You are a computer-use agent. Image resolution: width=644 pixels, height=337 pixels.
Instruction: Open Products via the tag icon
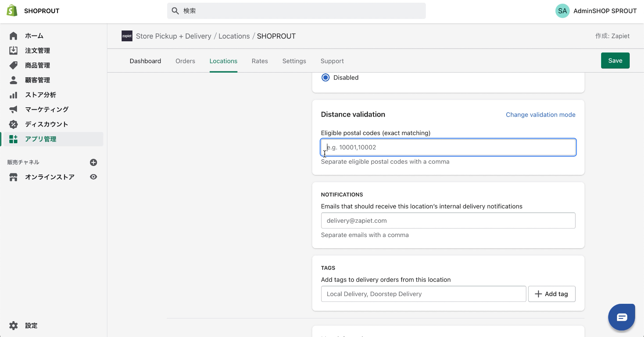14,65
